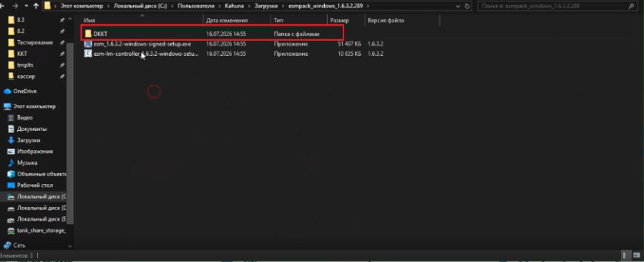Image resolution: width=644 pixels, height=262 pixels.
Task: Open pinned 8.2 folder in sidebar
Action: pyautogui.click(x=21, y=31)
